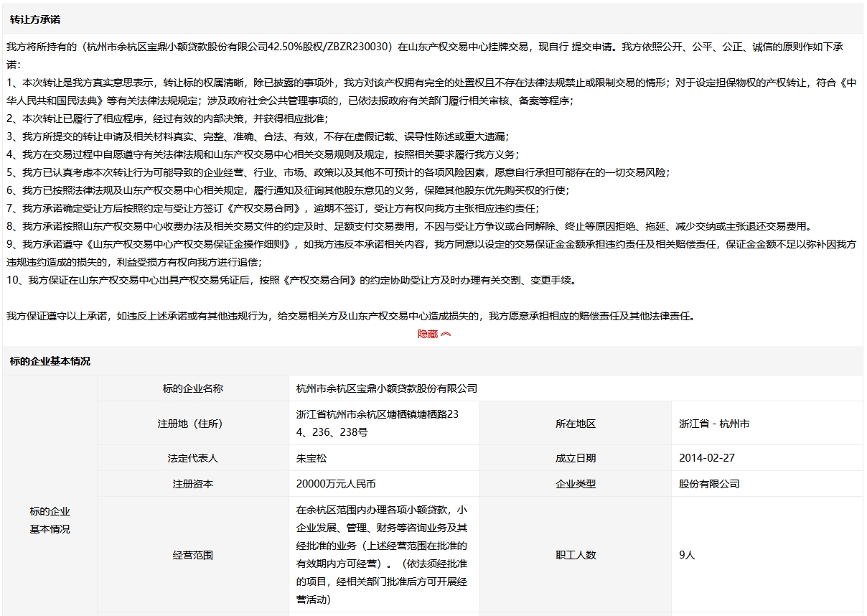Click commitment clause 1 first line about 真实意思表示

click(431, 83)
